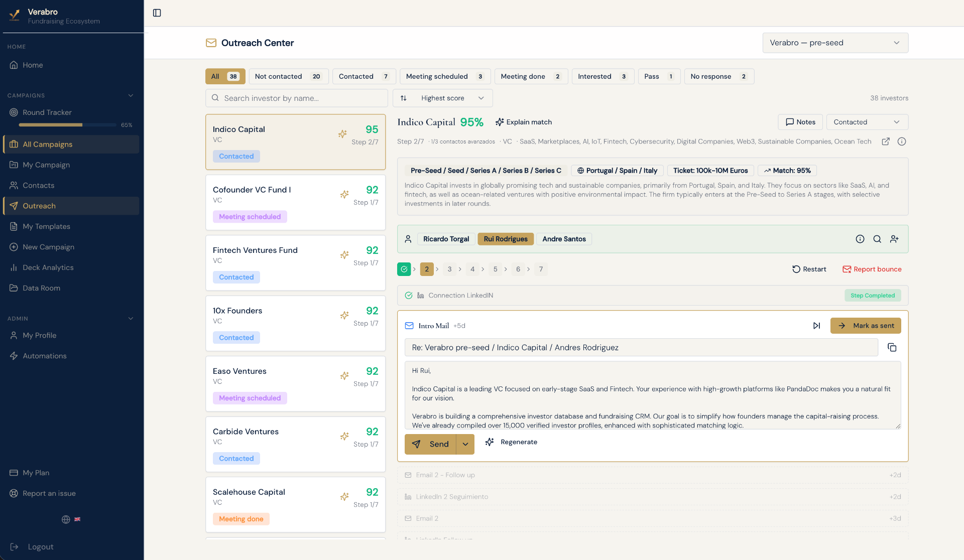Expand Connection LinkedIN completed step

point(653,296)
